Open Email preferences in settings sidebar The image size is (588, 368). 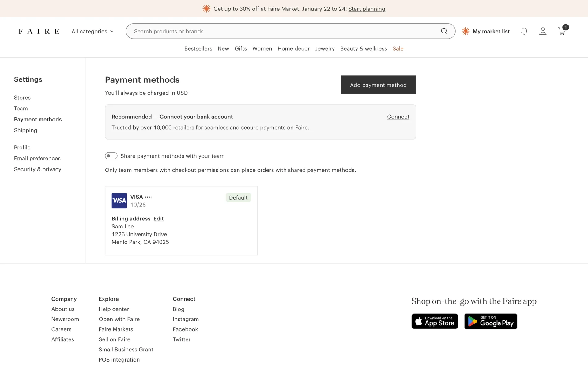click(37, 158)
